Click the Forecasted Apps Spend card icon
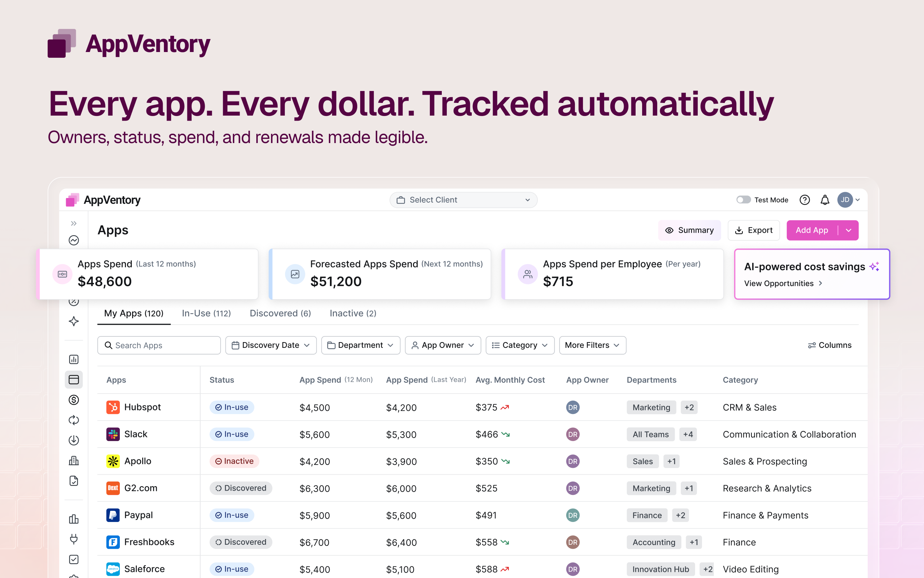 tap(295, 274)
